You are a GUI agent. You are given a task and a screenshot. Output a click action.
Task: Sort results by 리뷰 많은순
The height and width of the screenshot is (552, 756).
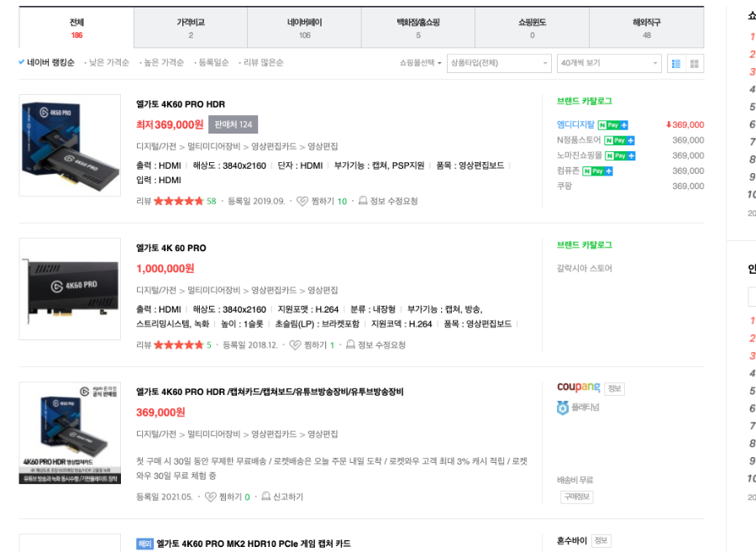(x=263, y=62)
